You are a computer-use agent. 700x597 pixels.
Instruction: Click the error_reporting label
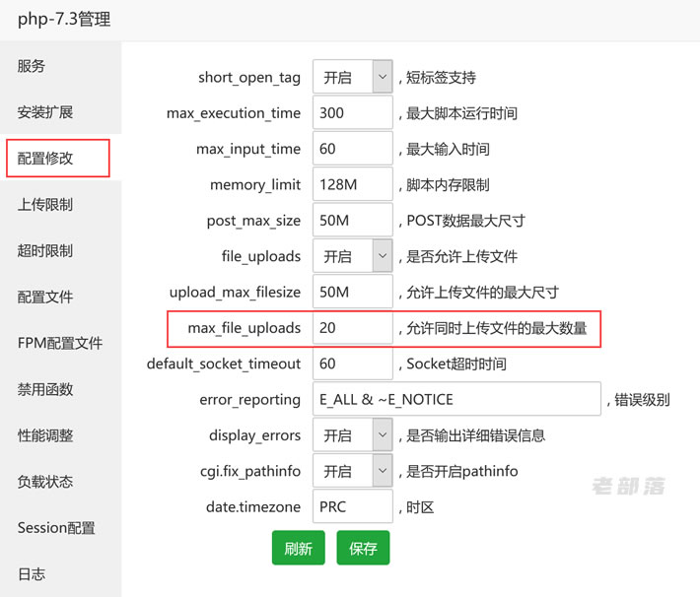pyautogui.click(x=250, y=400)
